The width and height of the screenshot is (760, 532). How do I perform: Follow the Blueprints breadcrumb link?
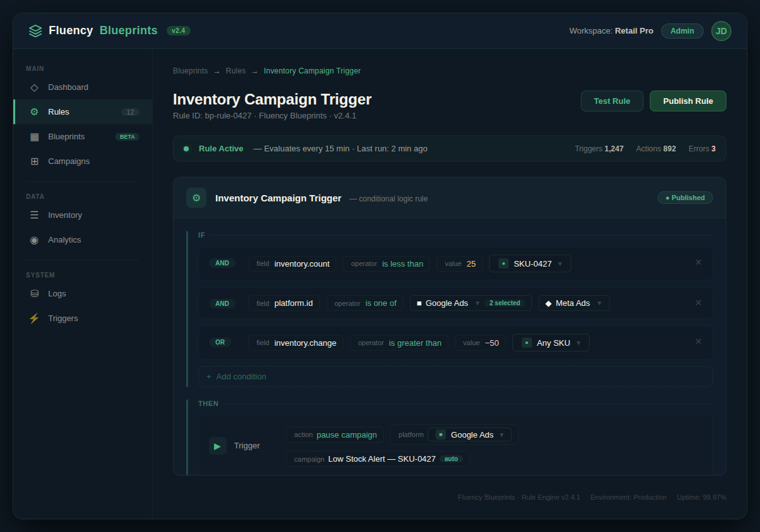(190, 71)
